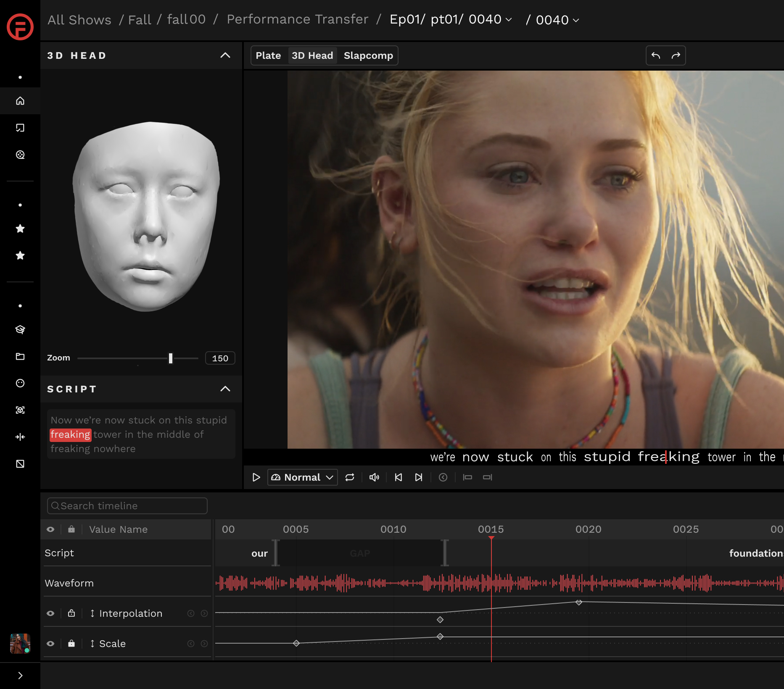Viewport: 784px width, 689px height.
Task: Toggle audio volume mute
Action: [374, 477]
